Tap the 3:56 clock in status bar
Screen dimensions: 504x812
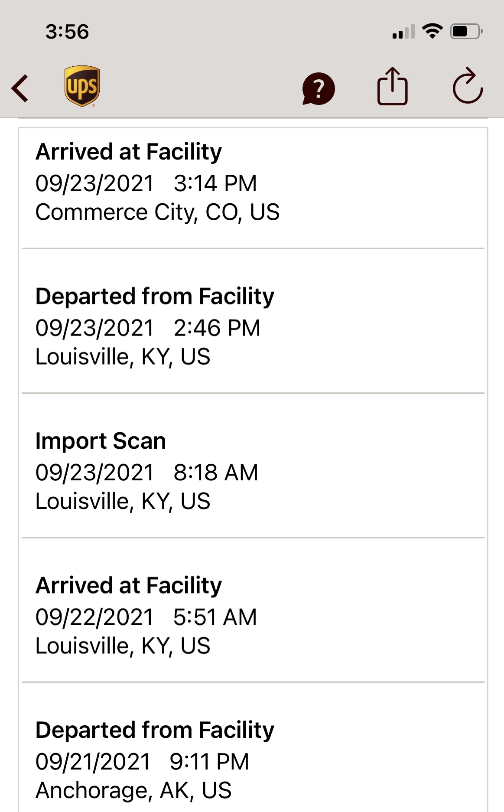(x=67, y=32)
